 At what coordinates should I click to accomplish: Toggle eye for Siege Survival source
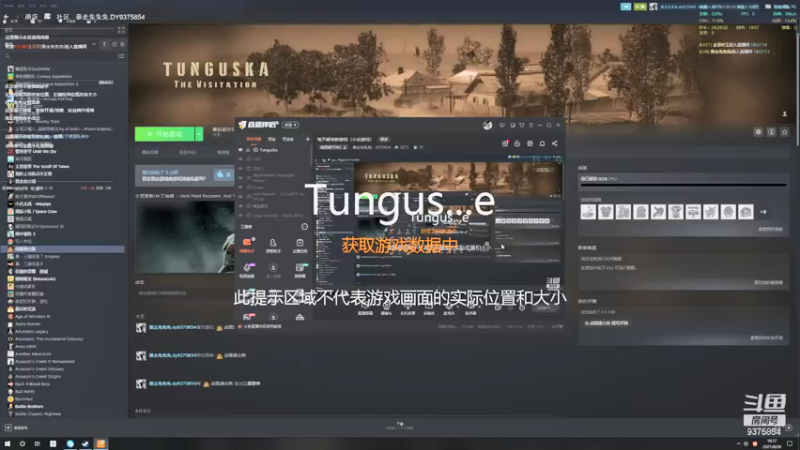click(240, 215)
